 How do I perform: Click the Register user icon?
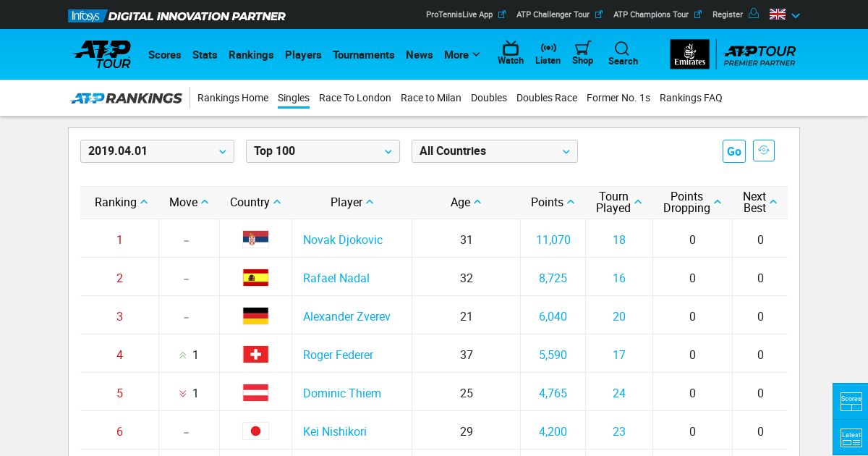[x=754, y=14]
